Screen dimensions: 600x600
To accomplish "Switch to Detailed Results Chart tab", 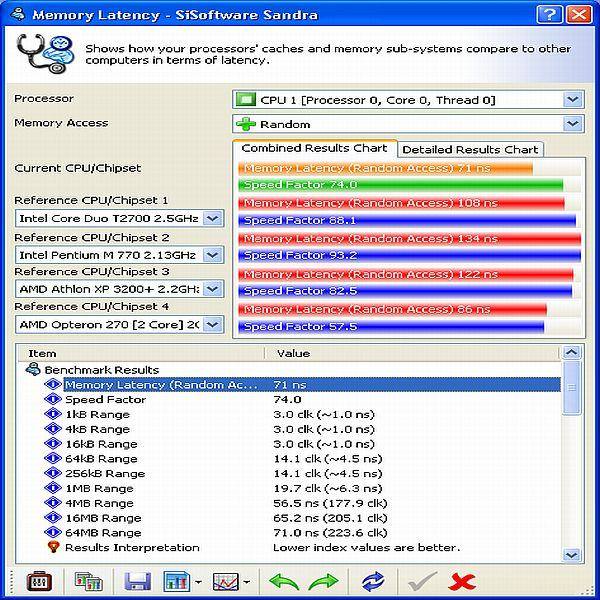I will 470,150.
